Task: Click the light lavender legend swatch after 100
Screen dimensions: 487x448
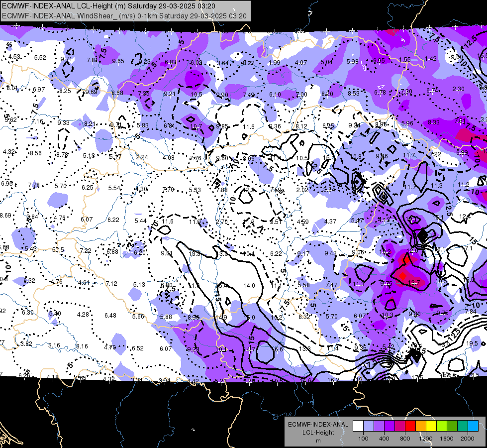Action: pyautogui.click(x=369, y=426)
